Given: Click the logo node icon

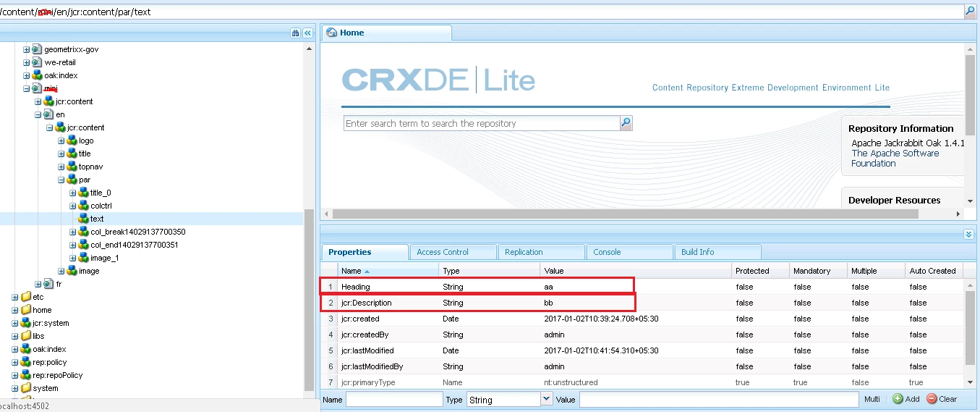Looking at the screenshot, I should click(x=72, y=140).
